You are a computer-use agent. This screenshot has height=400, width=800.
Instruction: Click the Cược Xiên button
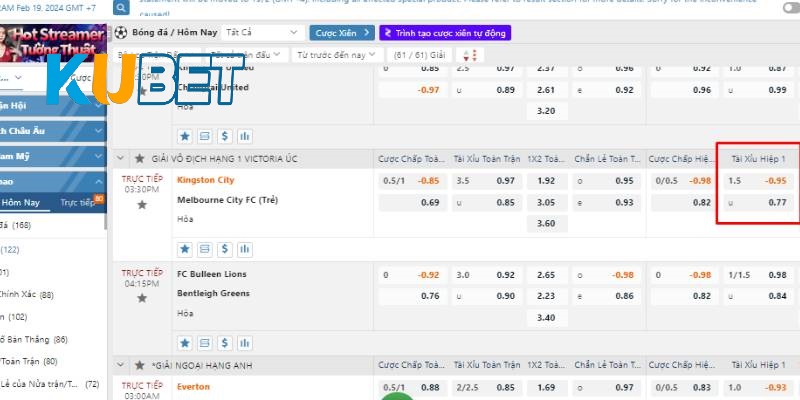tap(340, 33)
